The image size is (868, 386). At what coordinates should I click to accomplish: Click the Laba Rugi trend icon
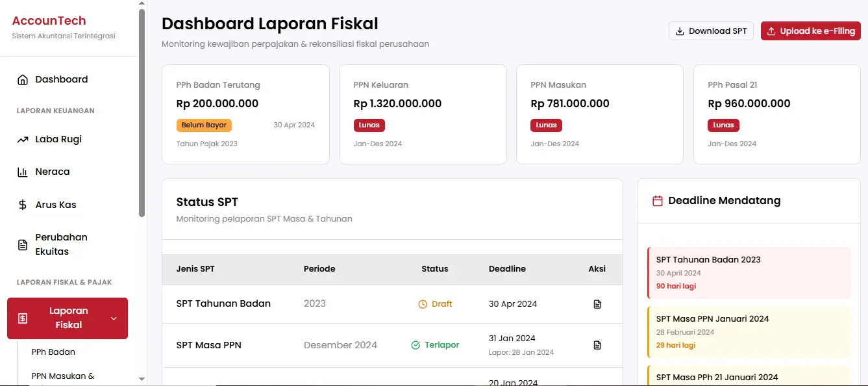[x=23, y=140]
